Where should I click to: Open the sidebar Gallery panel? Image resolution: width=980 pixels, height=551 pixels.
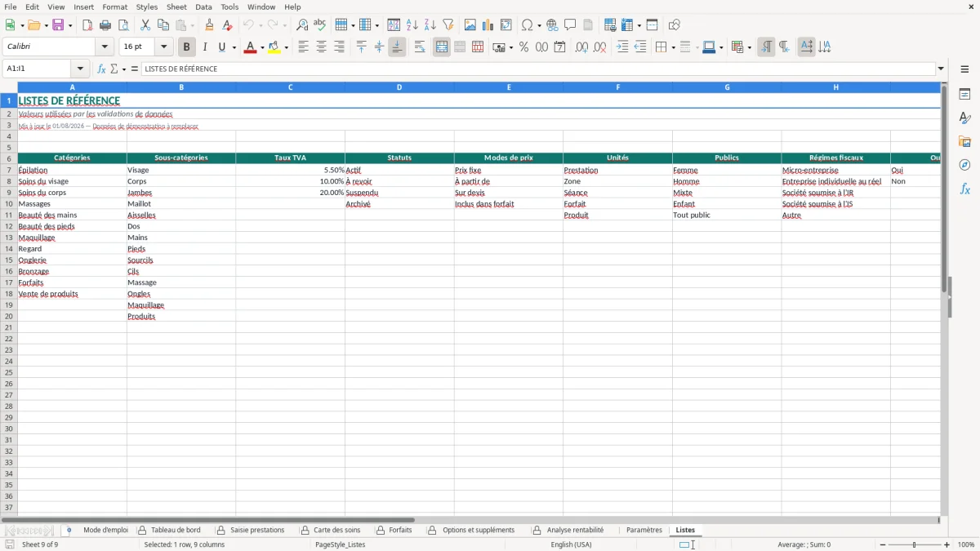[964, 142]
